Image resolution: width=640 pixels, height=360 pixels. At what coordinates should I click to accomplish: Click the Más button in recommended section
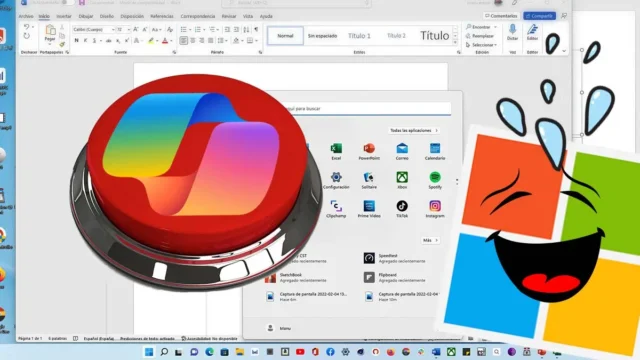(x=430, y=240)
